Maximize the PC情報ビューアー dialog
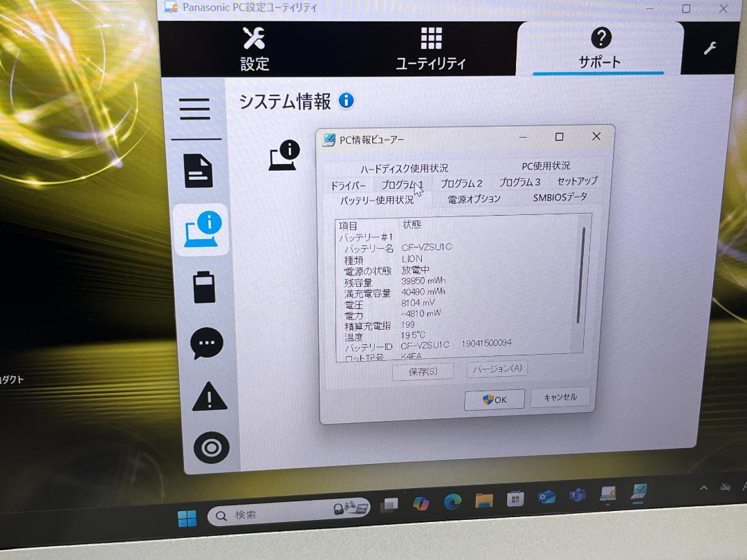The height and width of the screenshot is (560, 747). click(x=560, y=137)
